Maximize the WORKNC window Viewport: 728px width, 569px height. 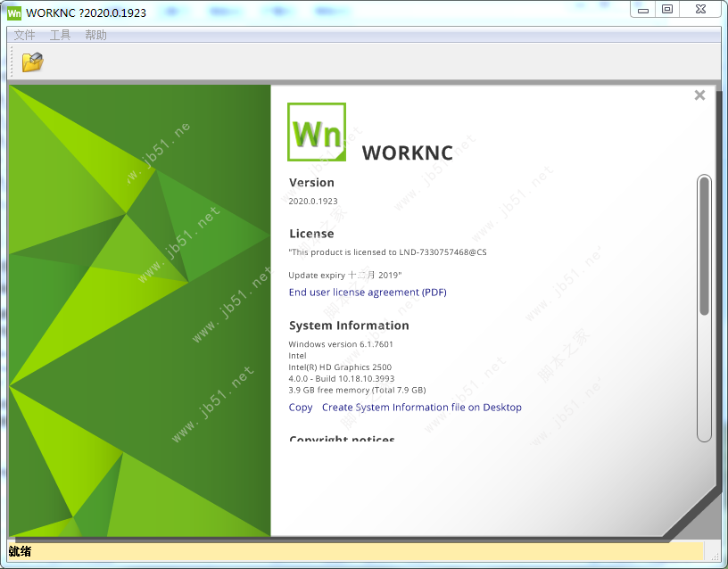tap(667, 10)
